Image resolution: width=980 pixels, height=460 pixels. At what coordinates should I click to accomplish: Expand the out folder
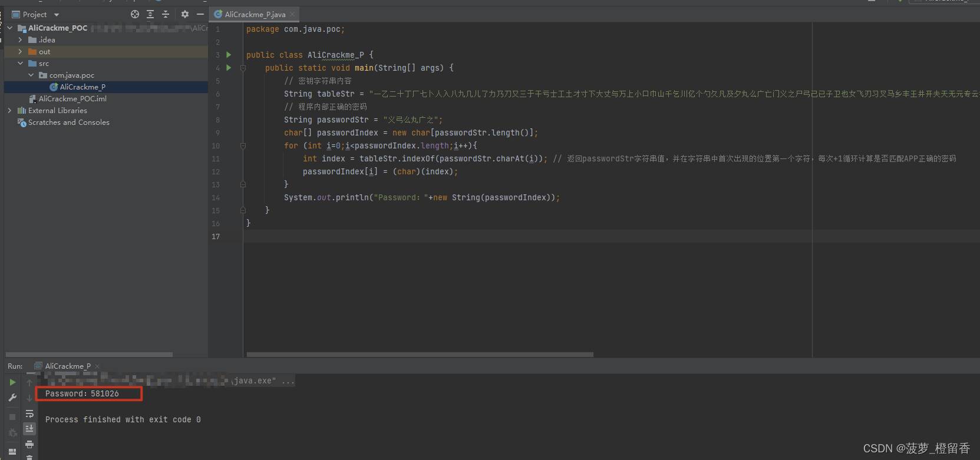click(21, 52)
